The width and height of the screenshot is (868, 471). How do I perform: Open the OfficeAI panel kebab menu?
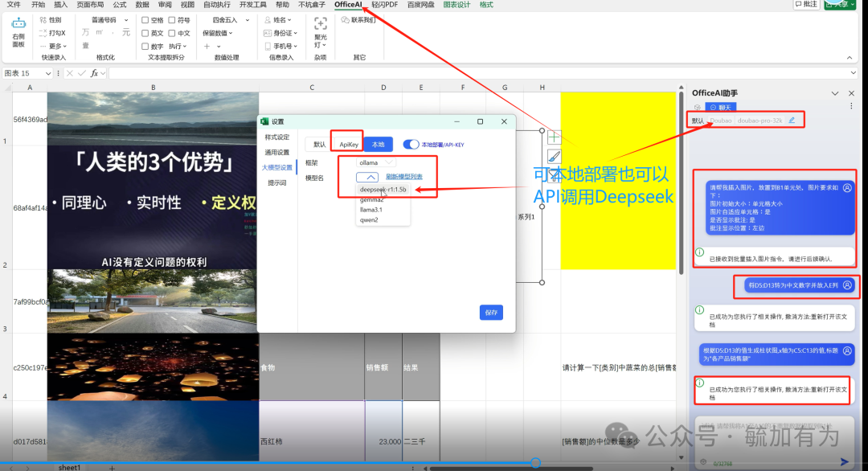tap(851, 106)
